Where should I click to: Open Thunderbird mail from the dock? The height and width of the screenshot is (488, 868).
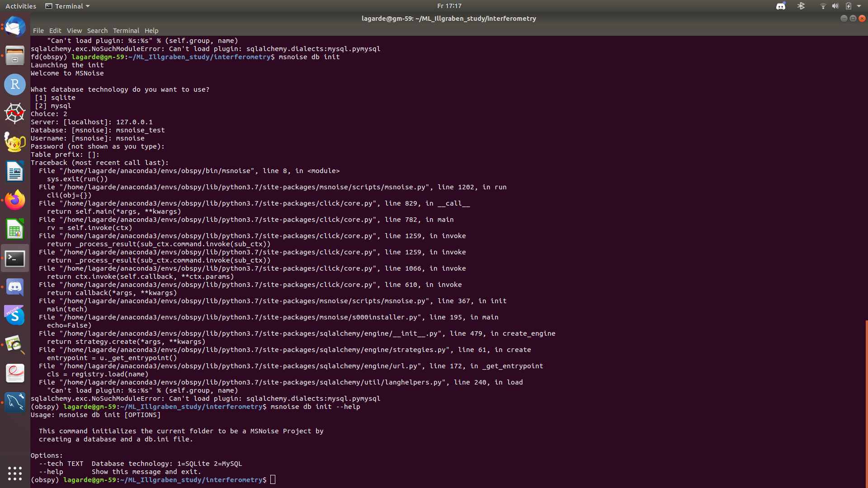15,27
